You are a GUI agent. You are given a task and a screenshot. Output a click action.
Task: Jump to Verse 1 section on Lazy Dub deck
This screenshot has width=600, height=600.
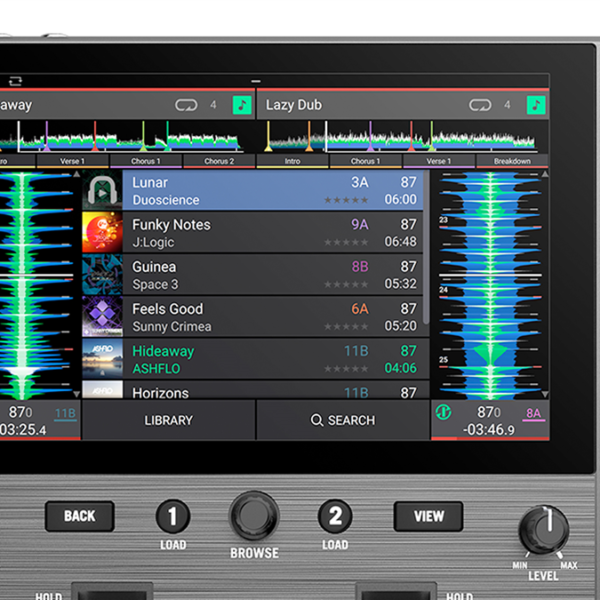(x=439, y=161)
